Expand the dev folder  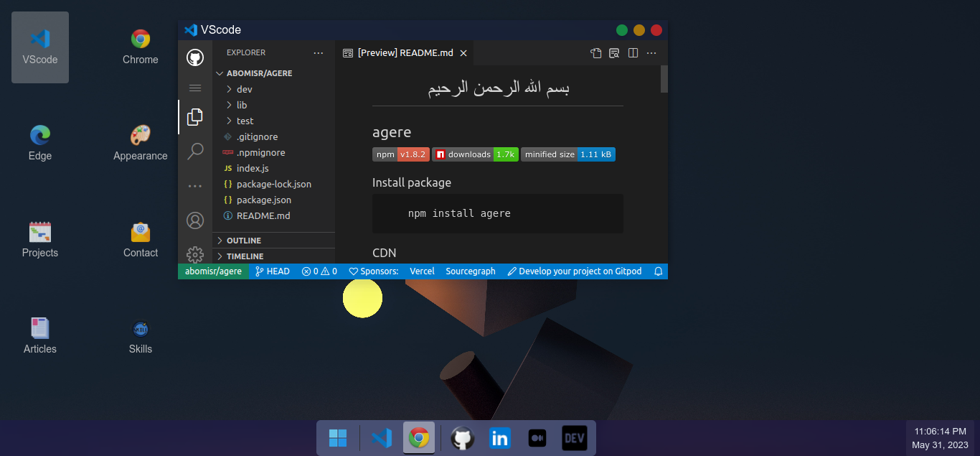tap(274, 89)
